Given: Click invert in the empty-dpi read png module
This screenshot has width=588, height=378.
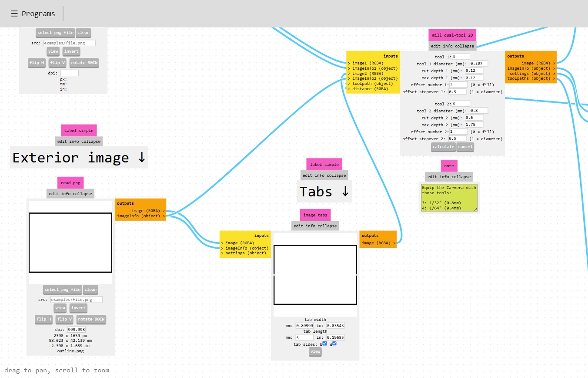Looking at the screenshot, I should (x=71, y=51).
